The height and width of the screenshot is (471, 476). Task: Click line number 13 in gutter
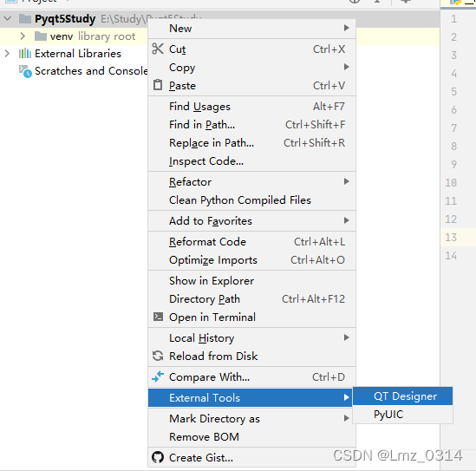pos(451,237)
